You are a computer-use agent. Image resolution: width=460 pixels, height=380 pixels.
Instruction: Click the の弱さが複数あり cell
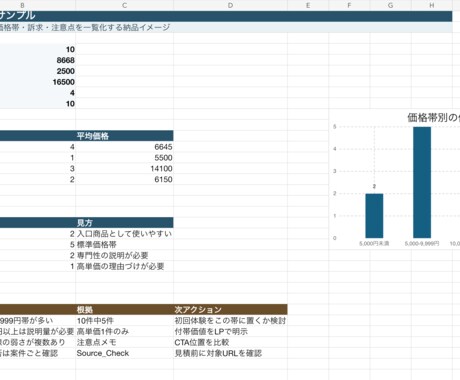coord(38,342)
